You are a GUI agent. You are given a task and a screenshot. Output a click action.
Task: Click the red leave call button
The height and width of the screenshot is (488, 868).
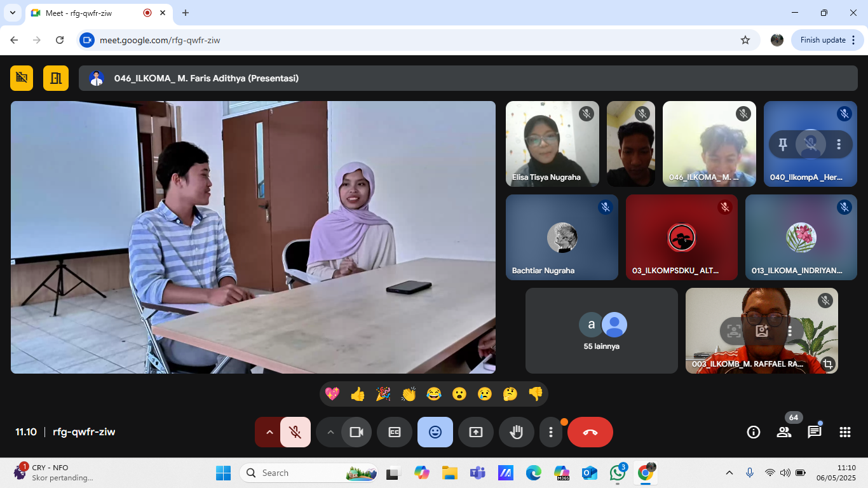(590, 432)
